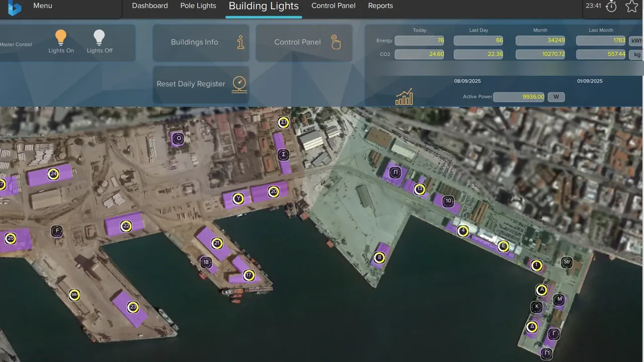This screenshot has width=644, height=362.
Task: Open building marker Y on the map
Action: click(x=238, y=199)
